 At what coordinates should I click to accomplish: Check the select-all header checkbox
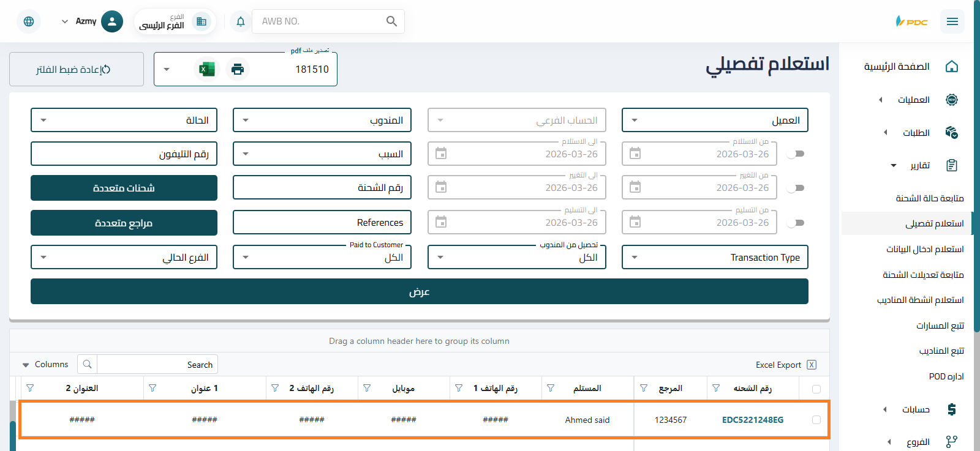(816, 389)
